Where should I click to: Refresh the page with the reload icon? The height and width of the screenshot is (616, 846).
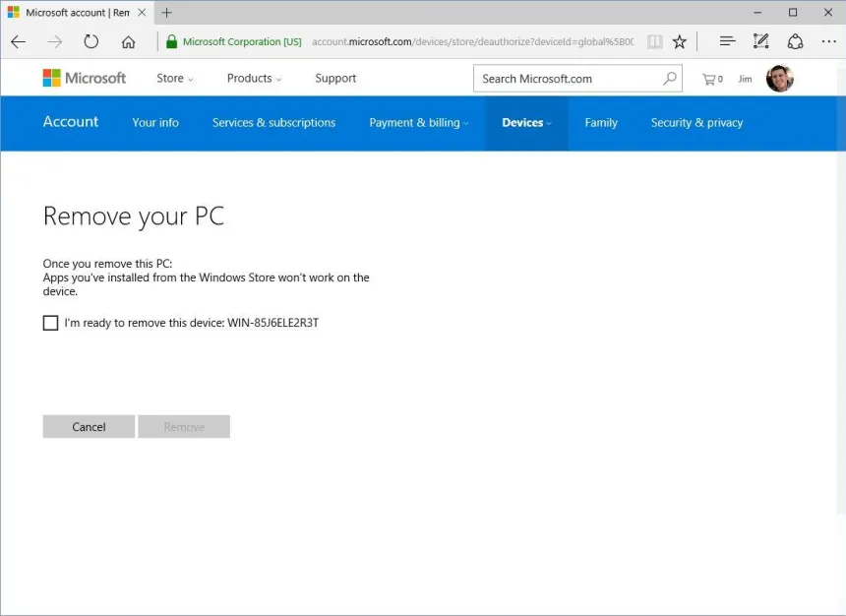(91, 41)
